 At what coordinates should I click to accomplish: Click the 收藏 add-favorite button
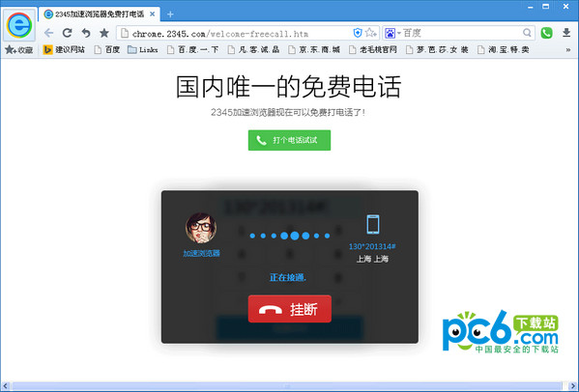click(x=19, y=50)
